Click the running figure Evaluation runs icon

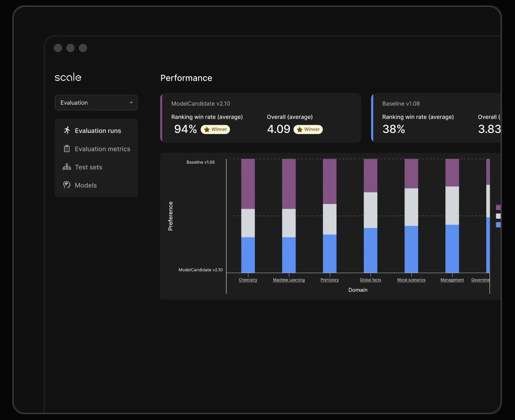(67, 130)
